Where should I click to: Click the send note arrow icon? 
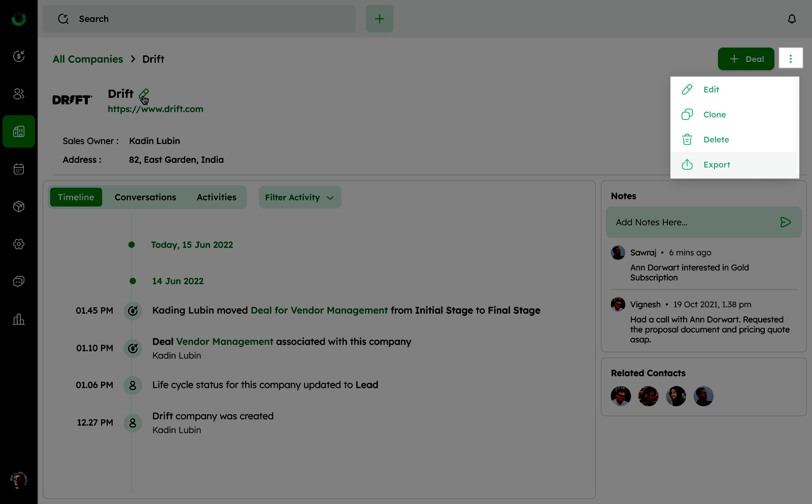pyautogui.click(x=785, y=222)
